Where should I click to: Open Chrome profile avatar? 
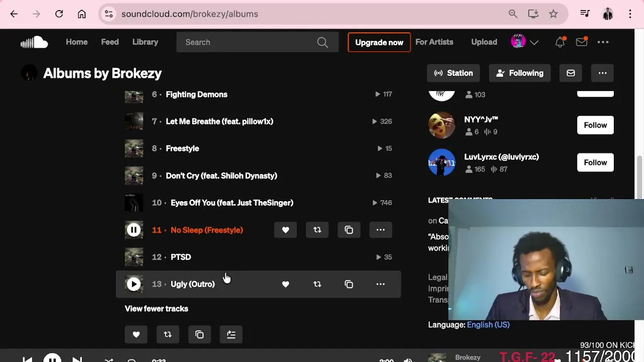(x=608, y=14)
